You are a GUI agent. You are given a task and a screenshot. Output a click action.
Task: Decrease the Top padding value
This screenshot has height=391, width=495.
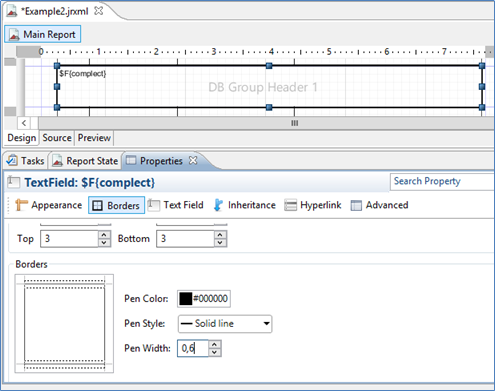coord(104,243)
